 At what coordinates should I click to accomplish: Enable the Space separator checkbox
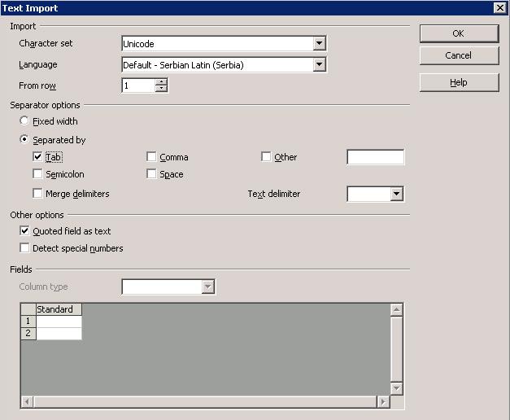[152, 174]
